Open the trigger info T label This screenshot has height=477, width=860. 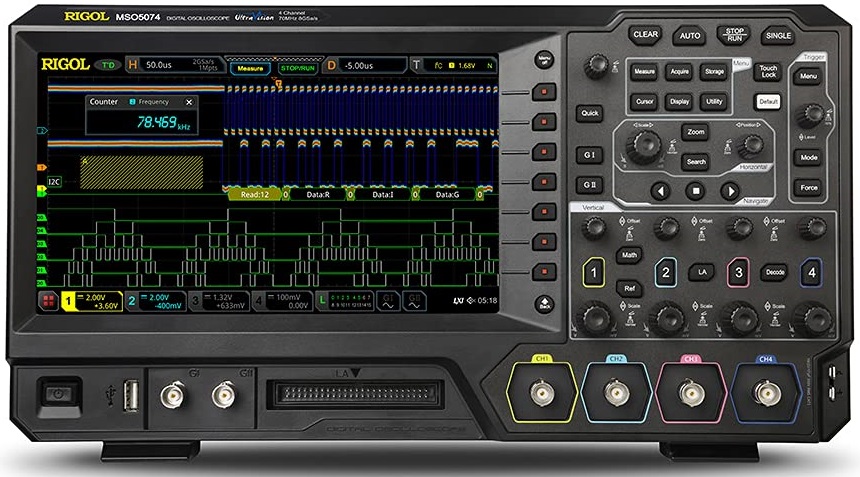coord(417,65)
